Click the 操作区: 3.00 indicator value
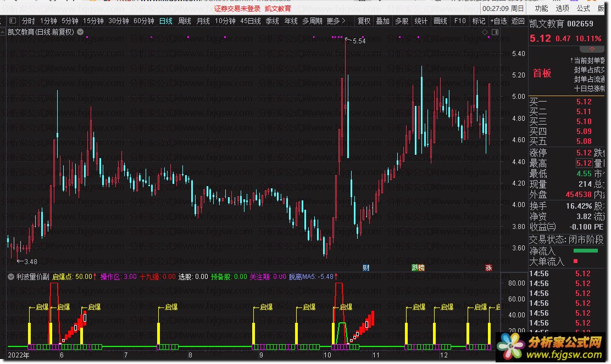Viewport: 611px width, 364px height. 119,276
